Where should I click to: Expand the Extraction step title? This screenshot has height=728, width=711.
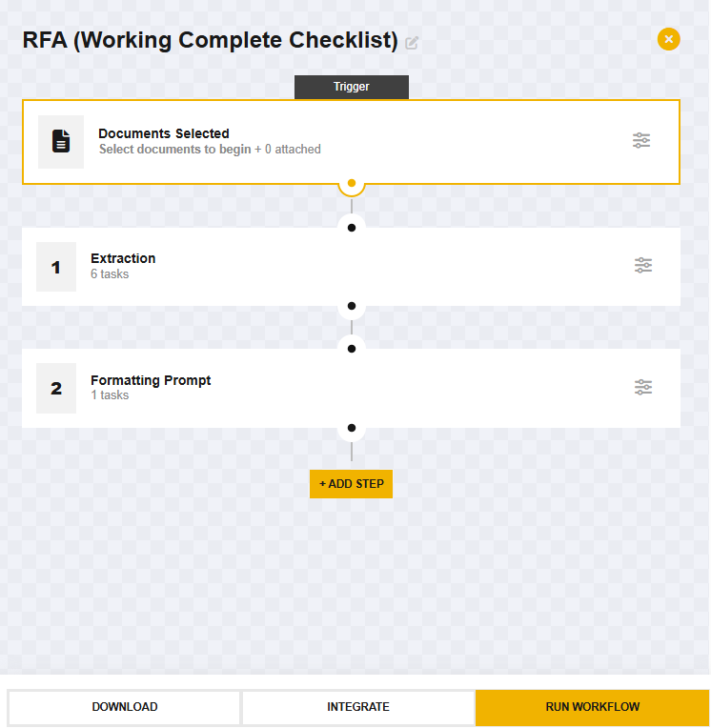(123, 258)
